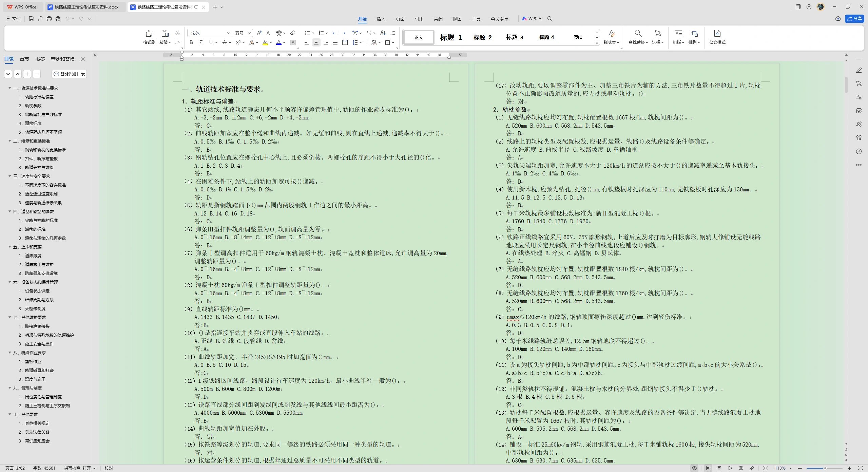
Task: Jump to 3. 钢轨磨耗与曲线标准 in outline
Action: 40,114
